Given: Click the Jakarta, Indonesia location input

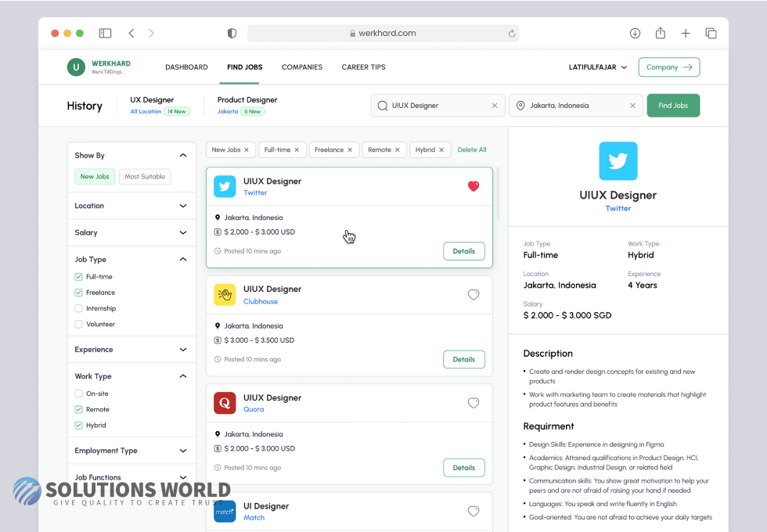Looking at the screenshot, I should pyautogui.click(x=576, y=106).
